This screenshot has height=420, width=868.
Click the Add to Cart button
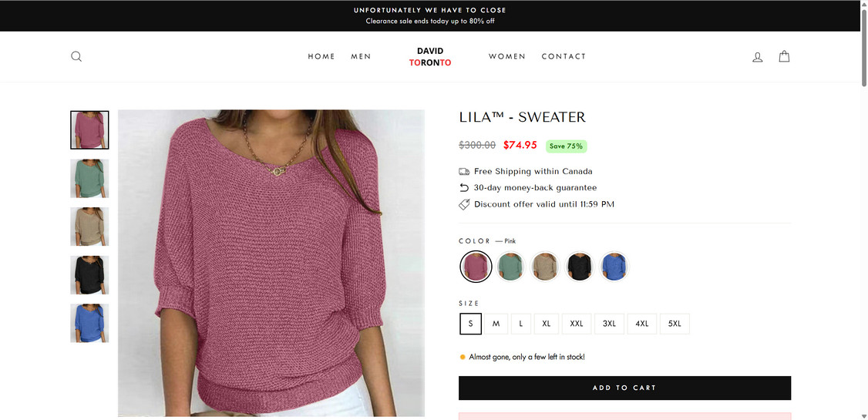[624, 388]
